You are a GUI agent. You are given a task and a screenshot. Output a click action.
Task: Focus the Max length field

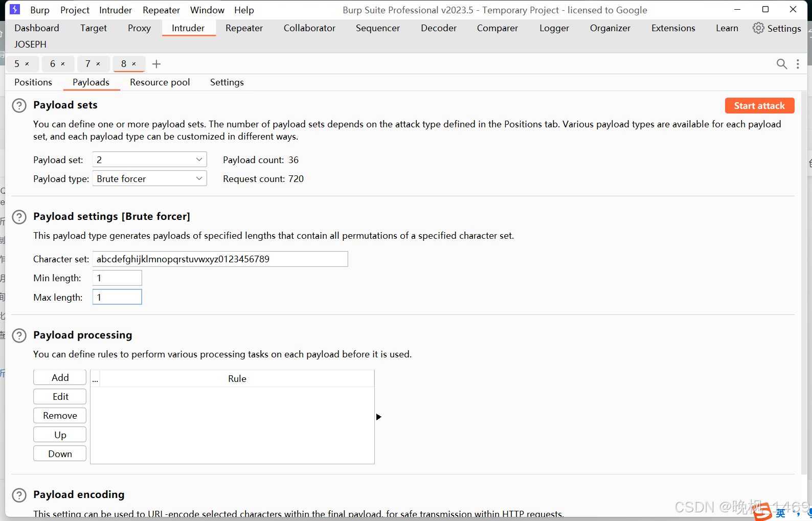click(117, 297)
